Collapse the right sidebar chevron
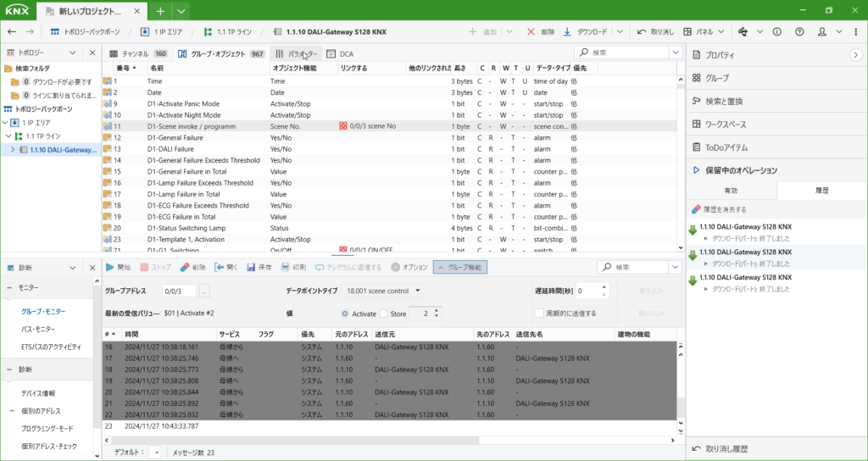 click(856, 55)
